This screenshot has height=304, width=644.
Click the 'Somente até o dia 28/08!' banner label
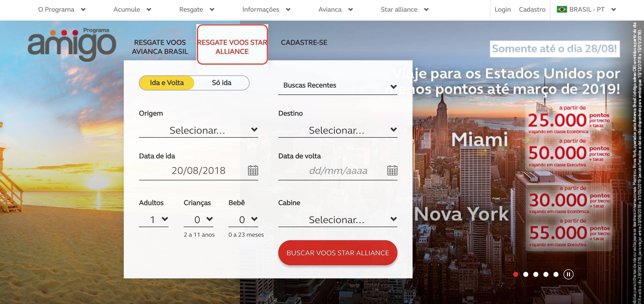point(555,49)
